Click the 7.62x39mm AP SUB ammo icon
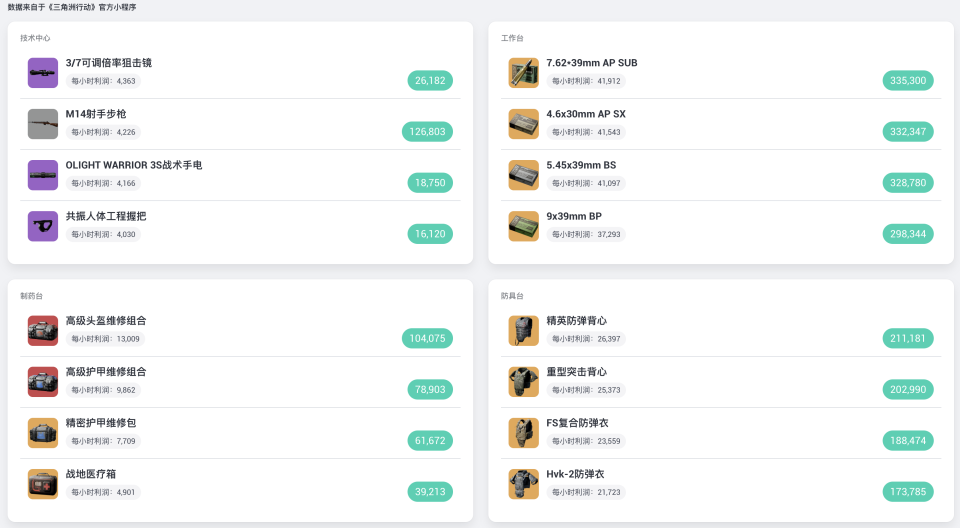 pyautogui.click(x=524, y=73)
